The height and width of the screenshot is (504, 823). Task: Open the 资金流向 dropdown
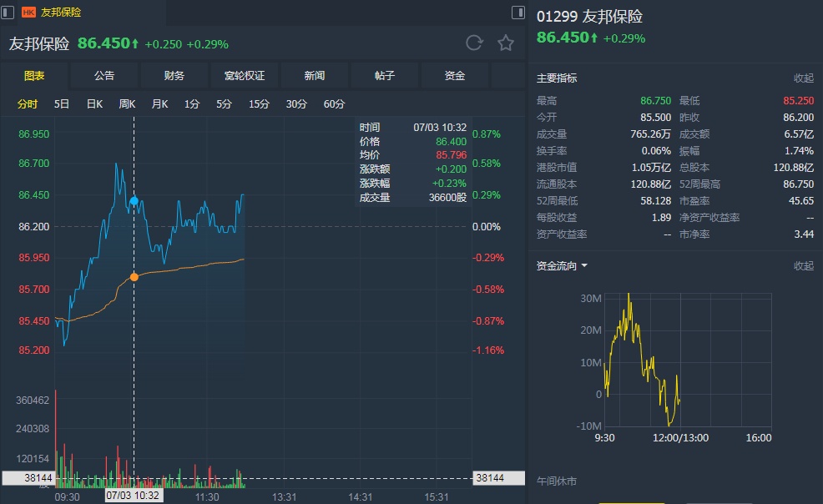(x=562, y=266)
